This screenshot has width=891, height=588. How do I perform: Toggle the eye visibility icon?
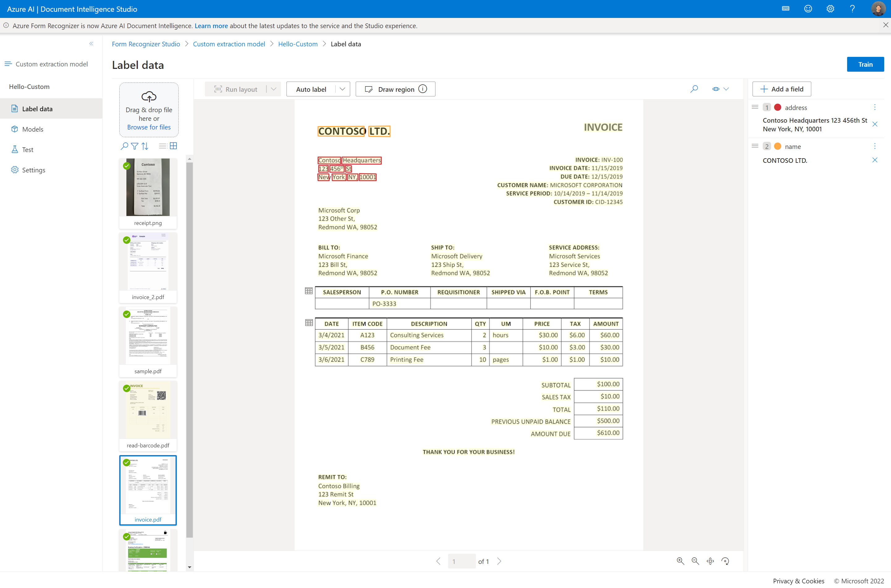[715, 89]
